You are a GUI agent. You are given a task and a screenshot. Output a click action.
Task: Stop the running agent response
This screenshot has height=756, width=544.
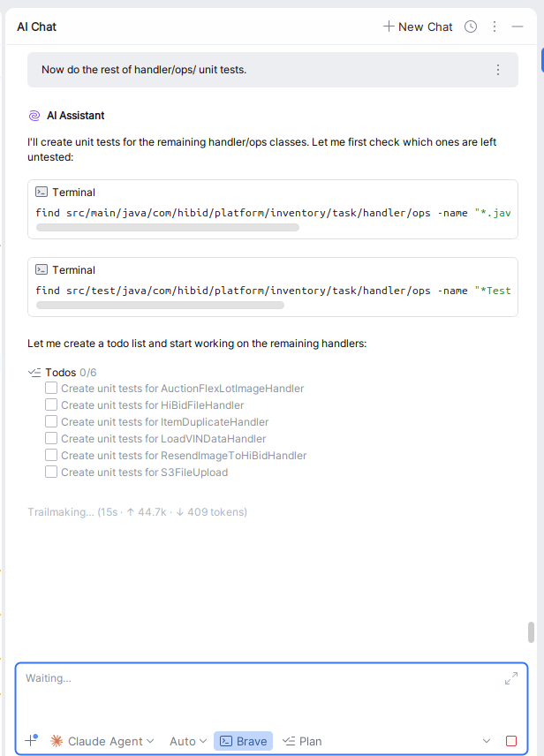511,741
